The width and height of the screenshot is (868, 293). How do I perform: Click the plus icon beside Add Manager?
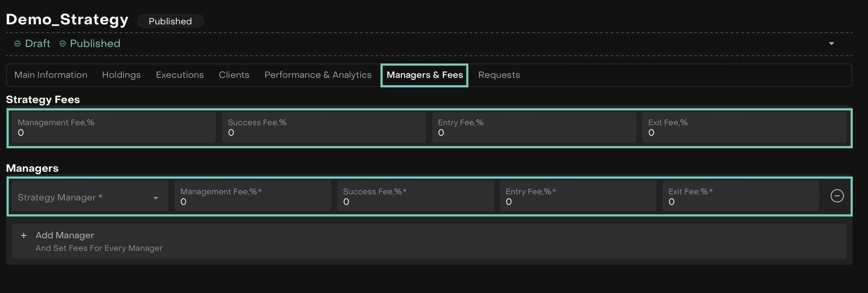point(24,236)
